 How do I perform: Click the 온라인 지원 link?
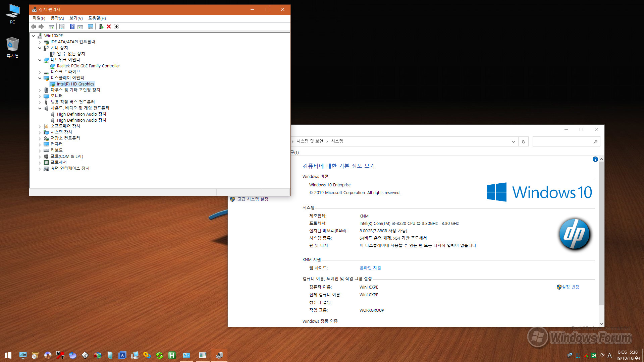(370, 268)
